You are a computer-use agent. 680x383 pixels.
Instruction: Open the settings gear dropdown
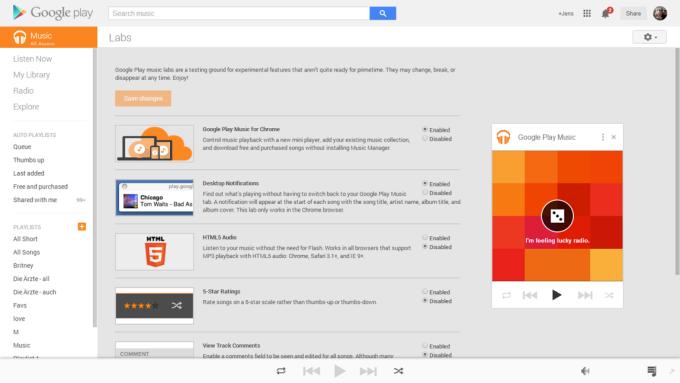click(649, 37)
